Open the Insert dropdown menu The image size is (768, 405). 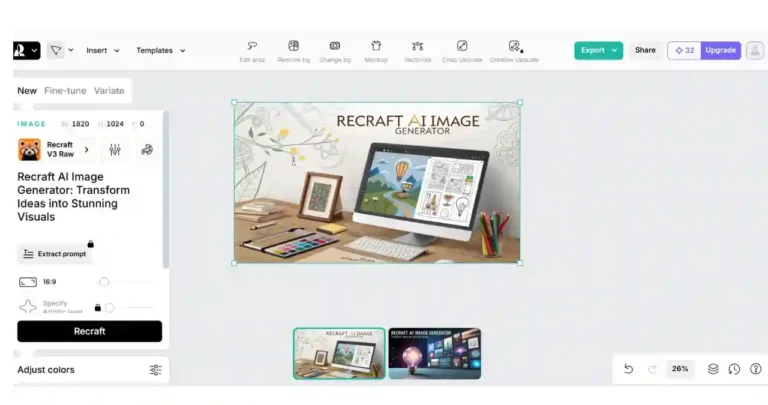click(x=103, y=50)
